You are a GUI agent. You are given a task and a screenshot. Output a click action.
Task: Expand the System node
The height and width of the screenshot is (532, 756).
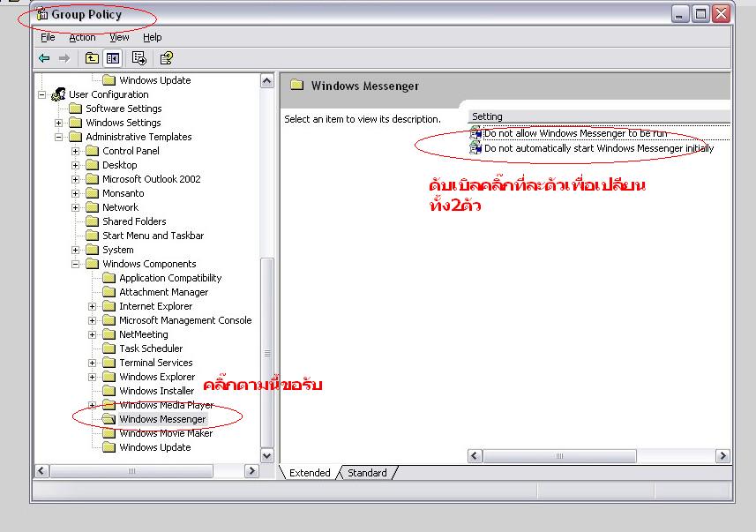pos(75,250)
